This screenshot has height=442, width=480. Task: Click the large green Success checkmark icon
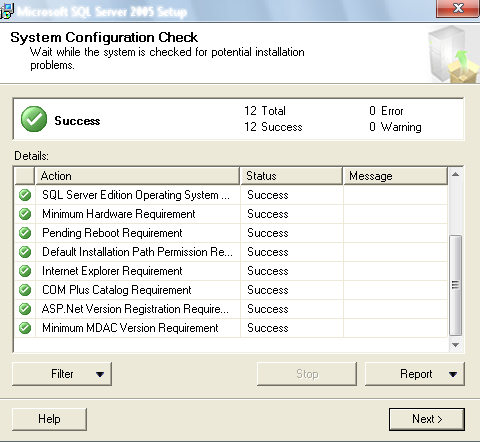(34, 119)
